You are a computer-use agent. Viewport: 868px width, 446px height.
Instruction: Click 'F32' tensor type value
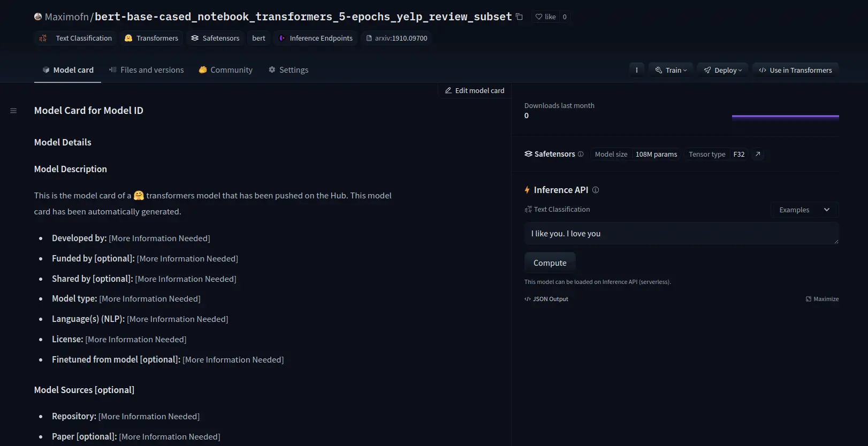tap(738, 154)
